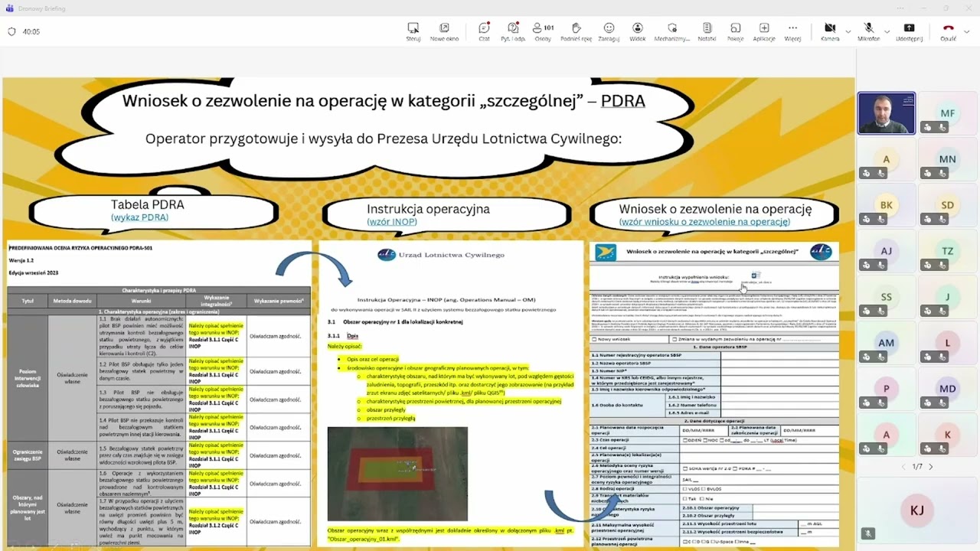This screenshot has height=551, width=980.
Task: Select participant TZ tile
Action: tap(947, 251)
